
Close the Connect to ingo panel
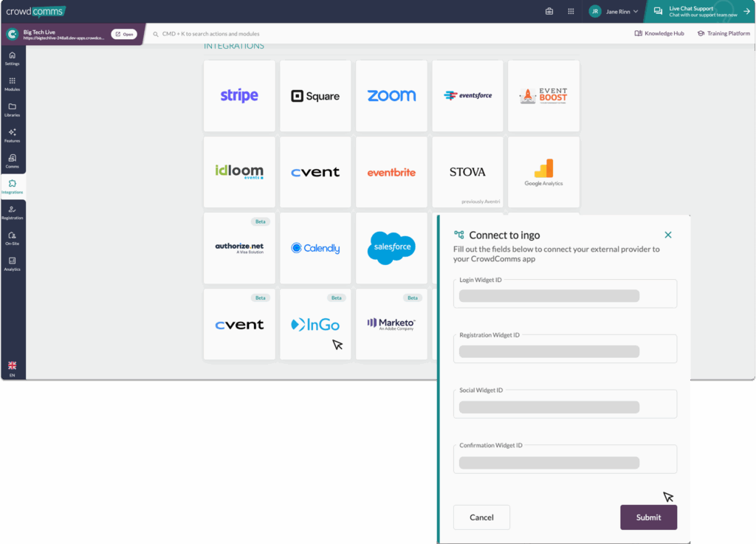click(668, 235)
